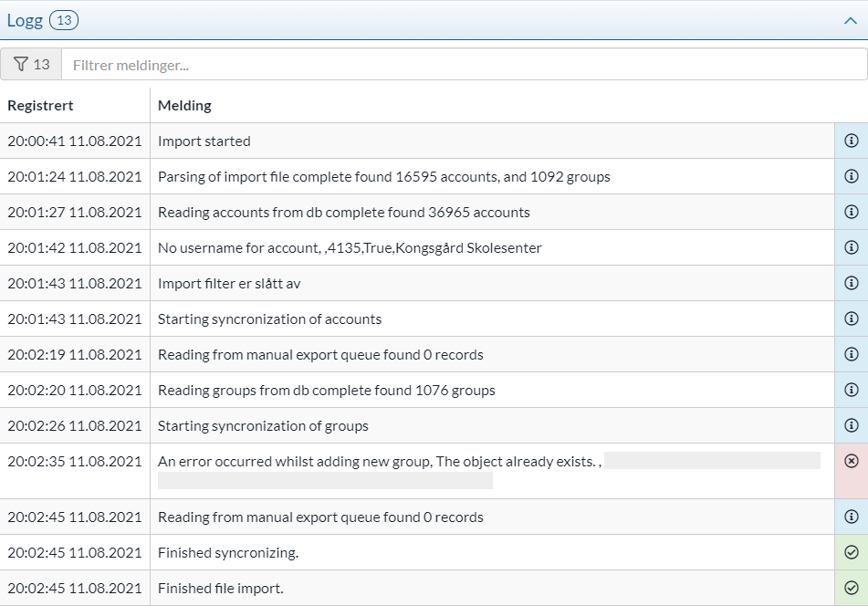Select the 'Starting syncronization of accounts' log row
Screen dimensions: 868x606
[269, 319]
